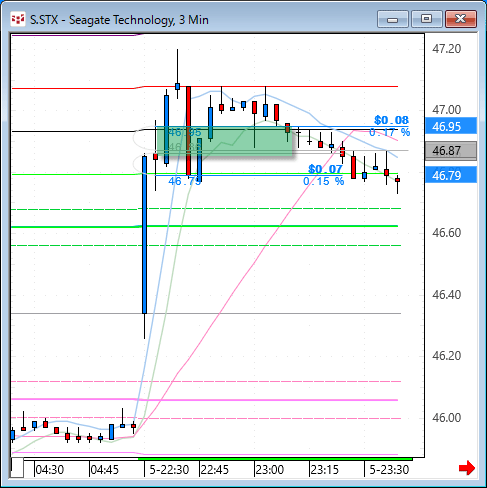Click the red scroll-to-latest arrow
Viewport: 487px width, 488px height.
tap(467, 468)
